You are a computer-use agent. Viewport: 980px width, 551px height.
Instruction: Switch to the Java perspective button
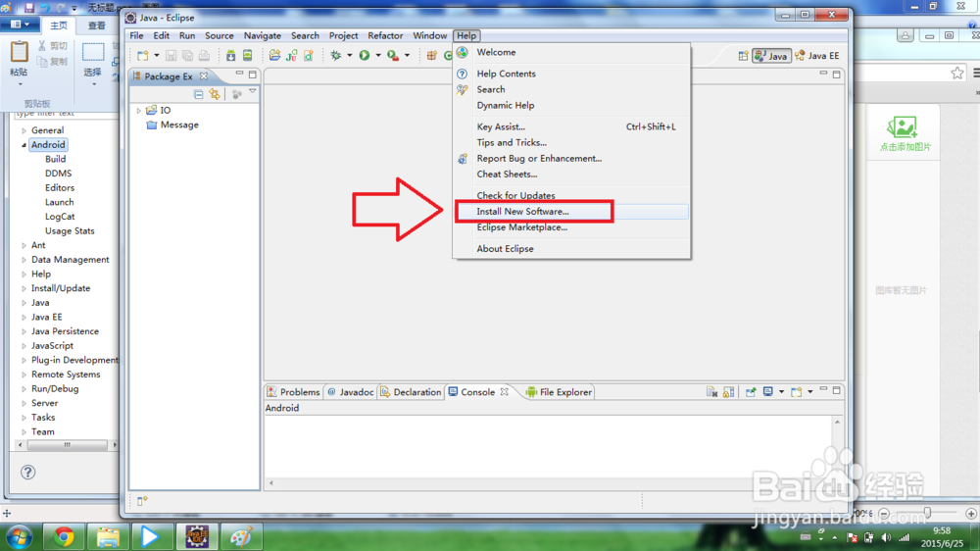point(771,56)
